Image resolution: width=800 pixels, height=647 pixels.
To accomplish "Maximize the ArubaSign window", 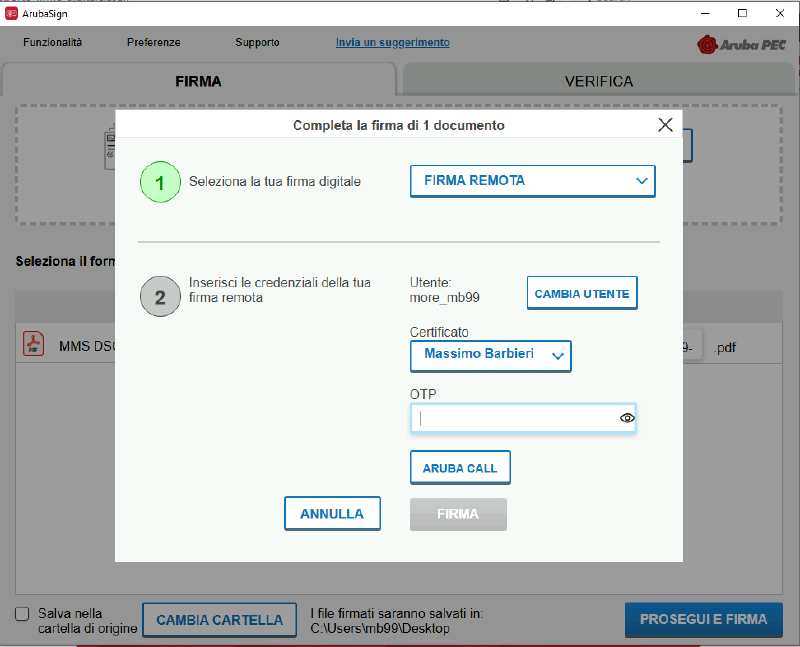I will click(742, 13).
